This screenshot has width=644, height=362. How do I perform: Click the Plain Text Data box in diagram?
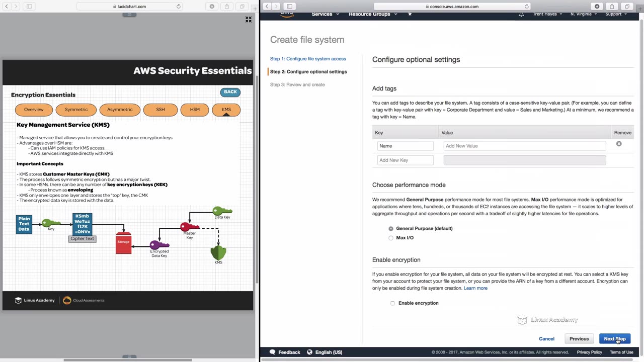[24, 224]
